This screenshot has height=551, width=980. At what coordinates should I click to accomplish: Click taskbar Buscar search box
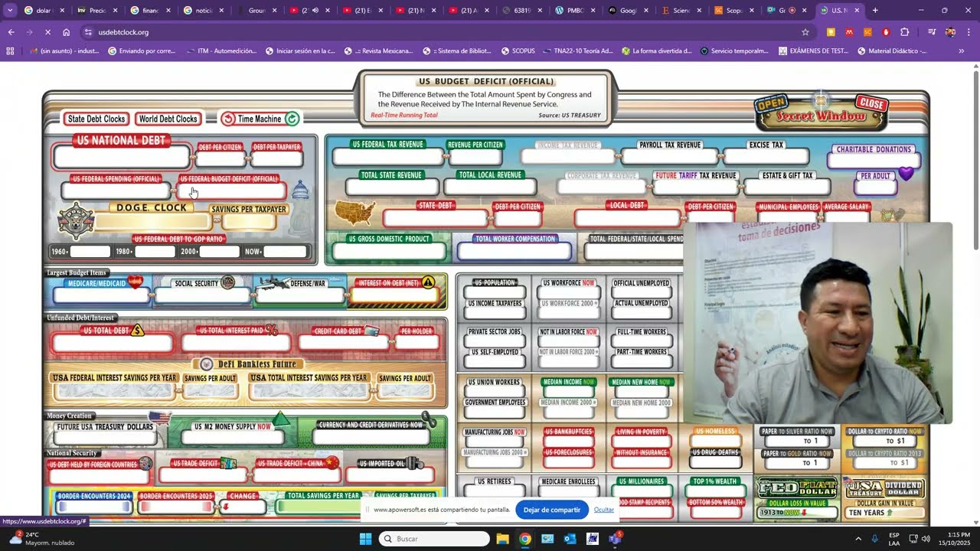pyautogui.click(x=436, y=539)
